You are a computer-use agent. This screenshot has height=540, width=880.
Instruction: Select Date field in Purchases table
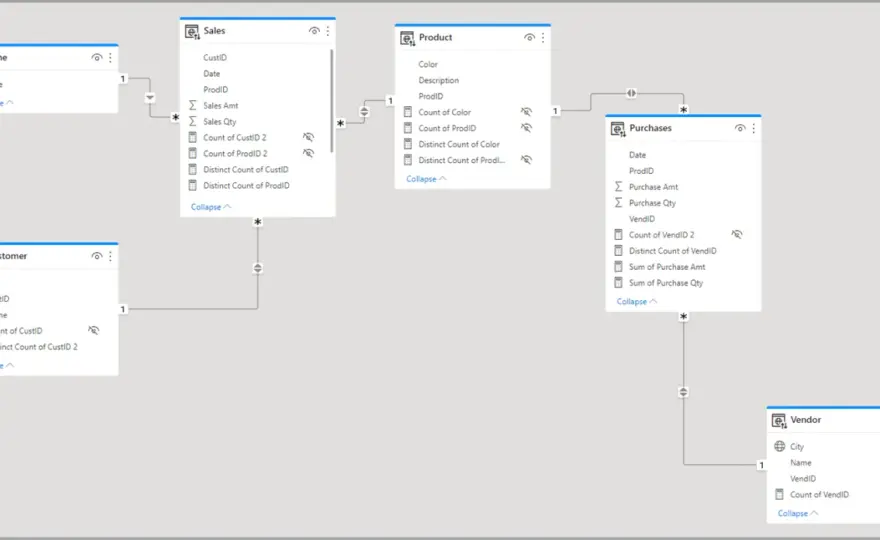click(638, 155)
